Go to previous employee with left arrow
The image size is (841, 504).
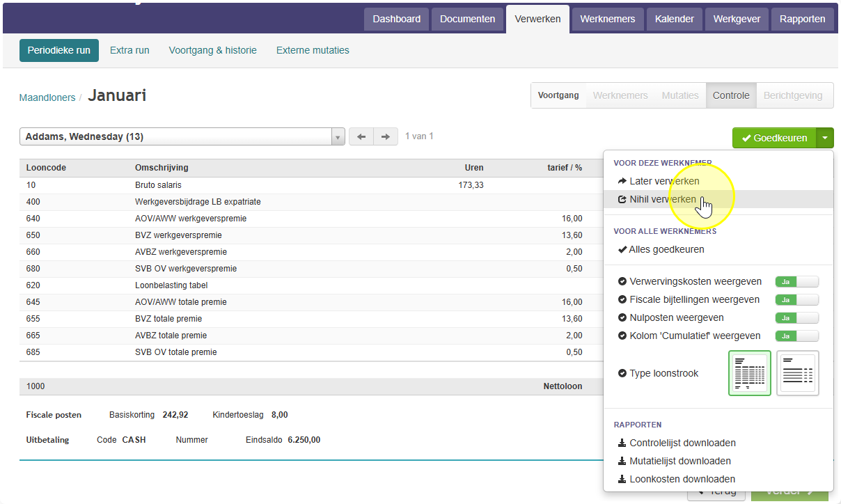[x=361, y=137]
